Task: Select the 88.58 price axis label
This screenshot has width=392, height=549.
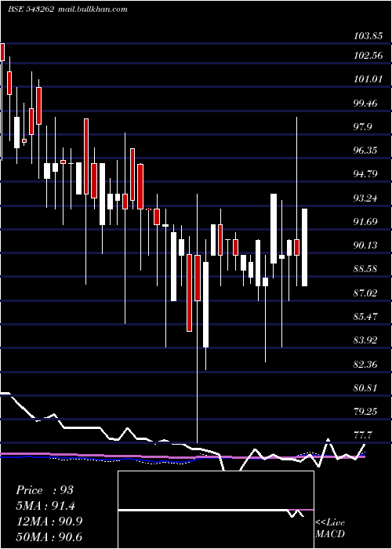Action: click(x=368, y=269)
